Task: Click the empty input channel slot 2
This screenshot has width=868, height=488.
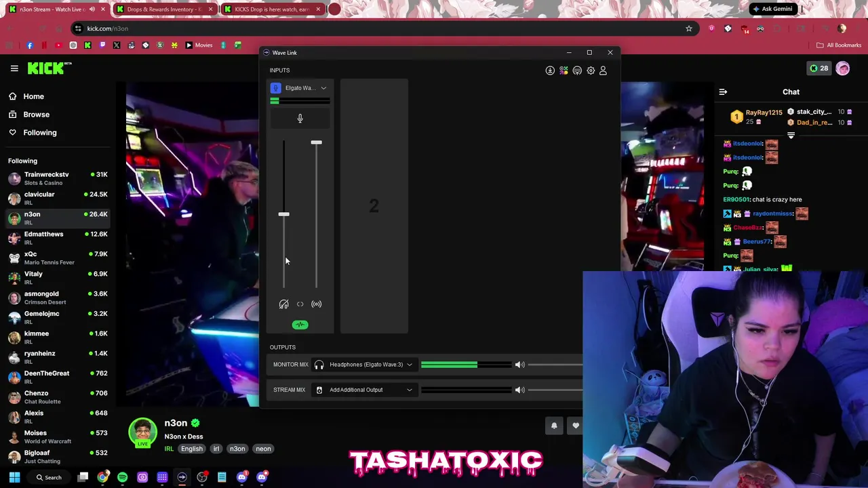Action: pyautogui.click(x=374, y=206)
